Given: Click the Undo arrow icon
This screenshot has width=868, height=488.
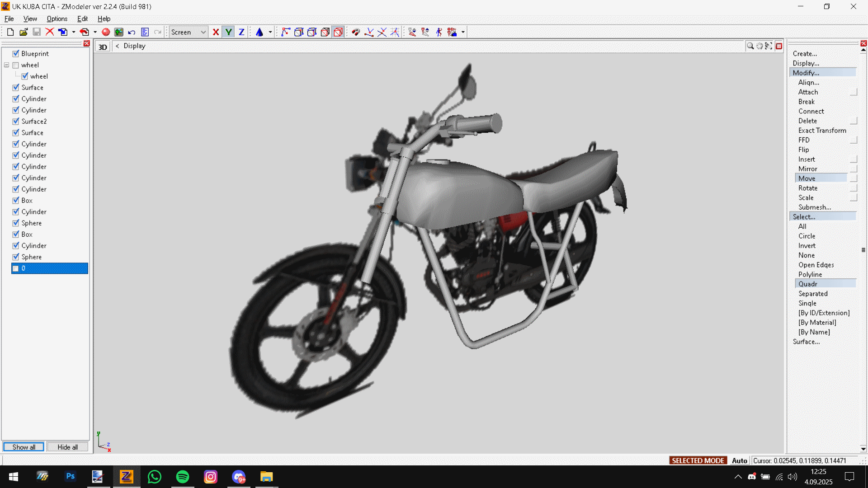Looking at the screenshot, I should [132, 32].
